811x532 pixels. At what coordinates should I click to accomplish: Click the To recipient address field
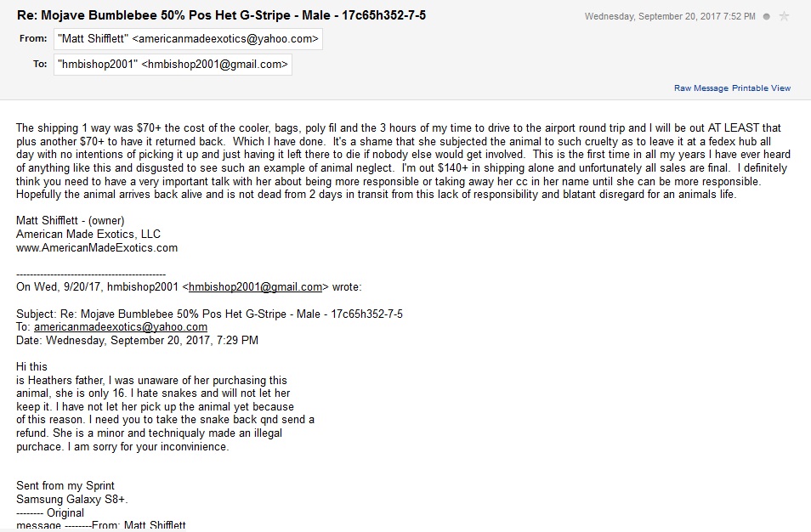[x=173, y=64]
